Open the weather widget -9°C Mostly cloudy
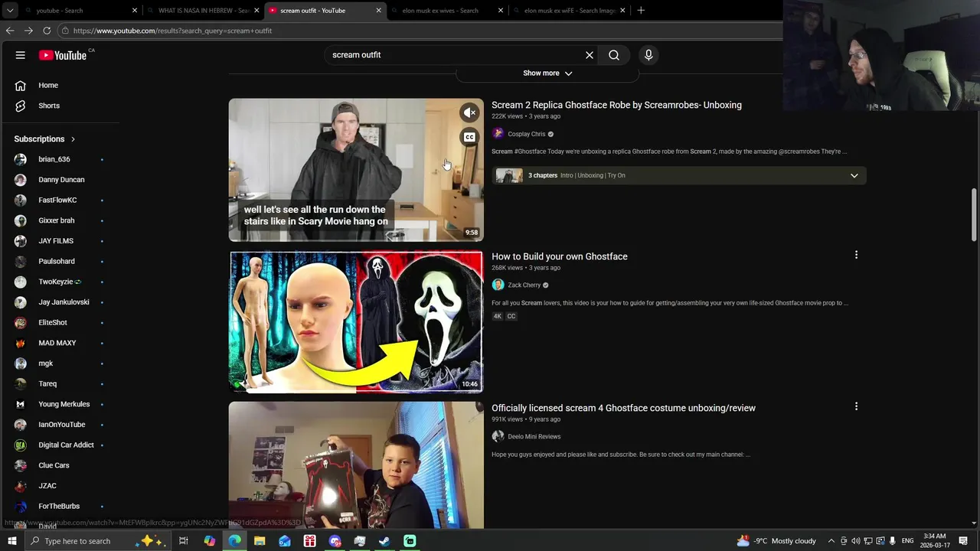Screen dimensions: 980x551 [776, 541]
